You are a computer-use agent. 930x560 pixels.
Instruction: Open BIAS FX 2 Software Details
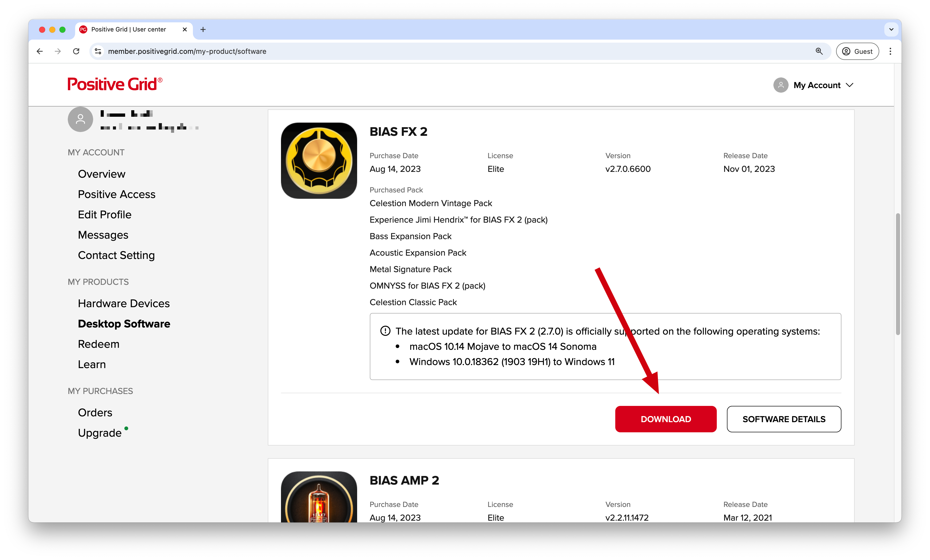784,419
